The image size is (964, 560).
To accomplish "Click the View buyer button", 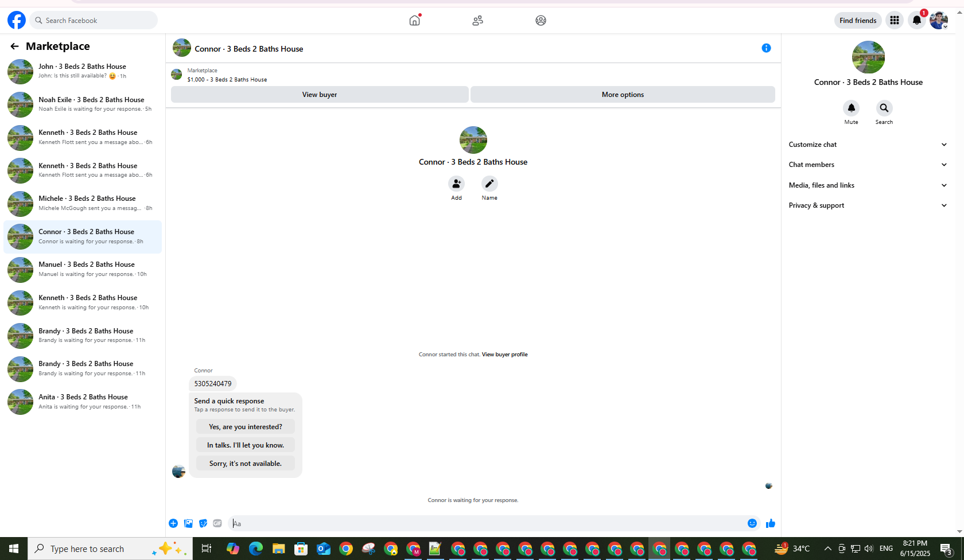I will [320, 95].
